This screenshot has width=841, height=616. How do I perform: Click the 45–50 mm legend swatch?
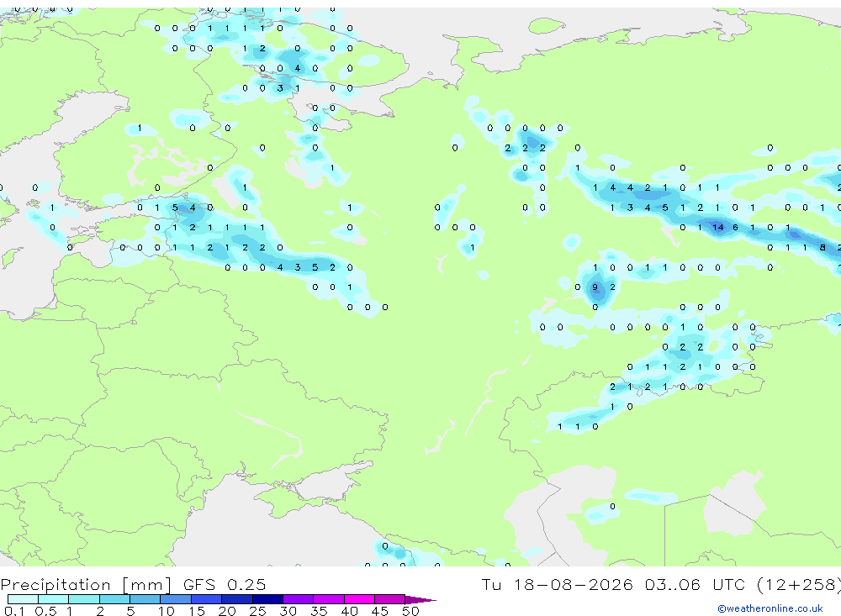click(x=390, y=599)
